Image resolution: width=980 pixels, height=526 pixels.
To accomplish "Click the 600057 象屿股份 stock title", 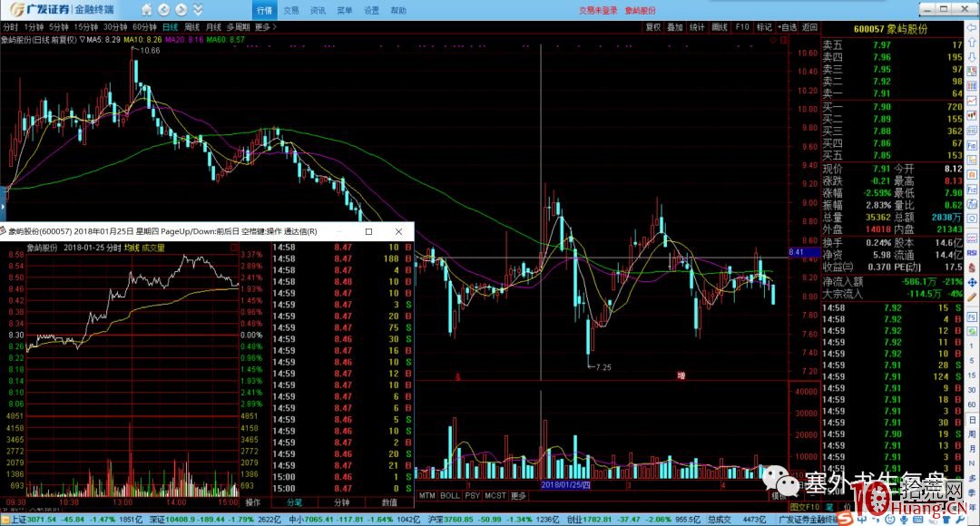I will click(891, 29).
